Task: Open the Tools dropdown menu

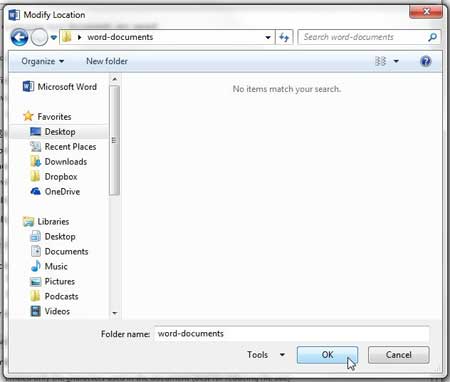Action: click(x=266, y=355)
